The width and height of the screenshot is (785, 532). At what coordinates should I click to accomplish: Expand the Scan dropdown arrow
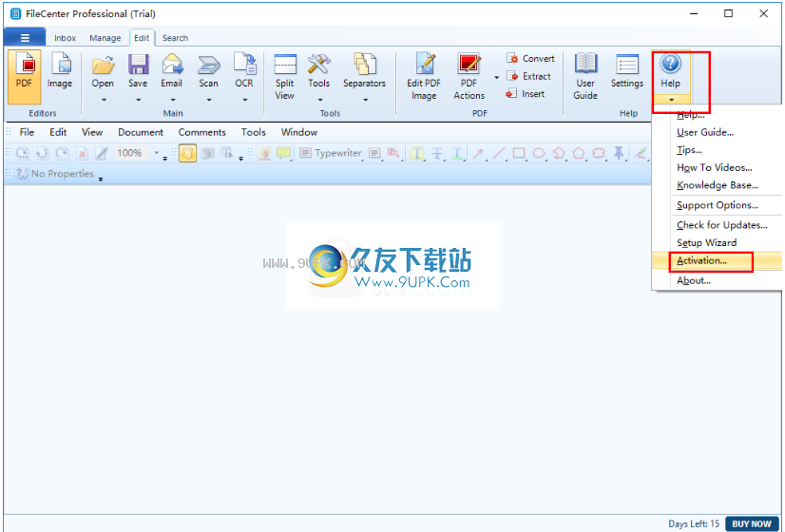[x=209, y=100]
